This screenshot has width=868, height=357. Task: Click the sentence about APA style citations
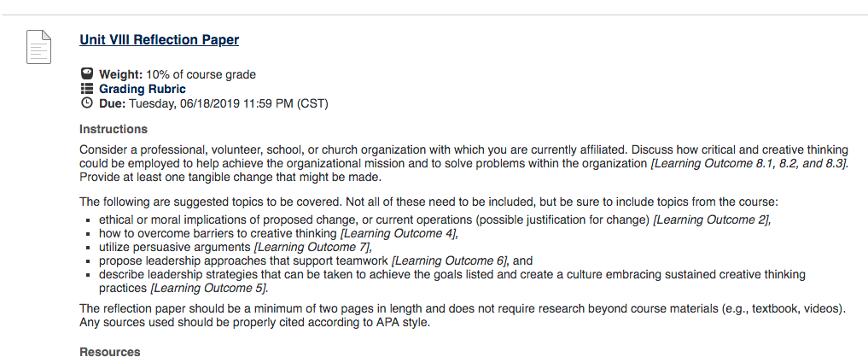(254, 322)
